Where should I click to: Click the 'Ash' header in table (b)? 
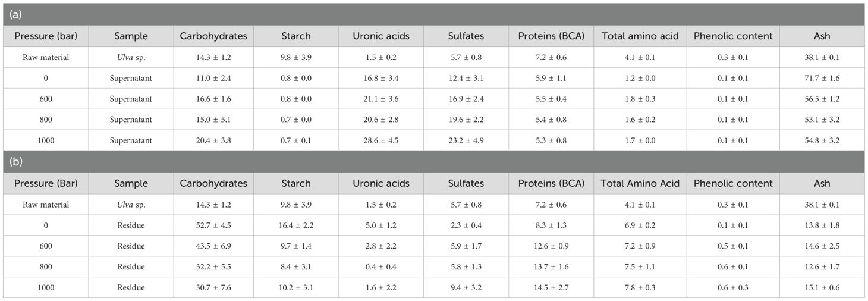(822, 183)
